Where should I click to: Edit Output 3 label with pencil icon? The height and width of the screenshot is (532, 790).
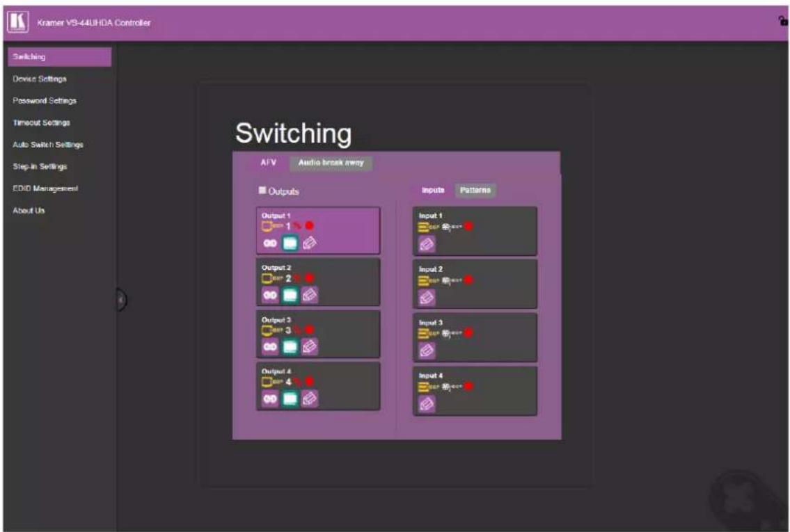309,347
